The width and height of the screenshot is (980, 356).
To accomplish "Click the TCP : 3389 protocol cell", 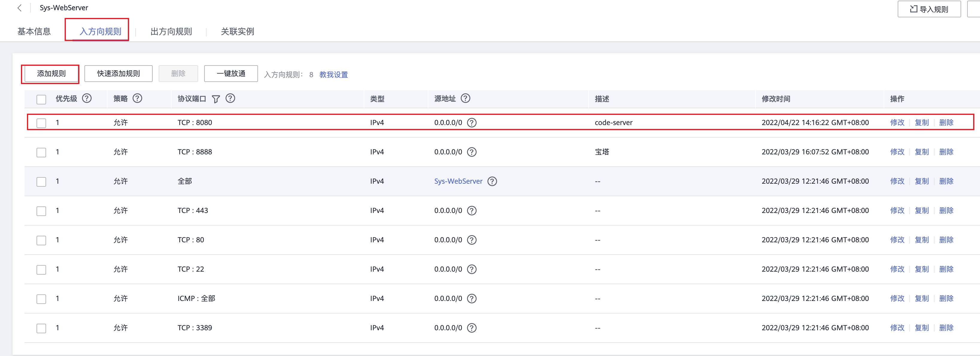I will pyautogui.click(x=195, y=328).
